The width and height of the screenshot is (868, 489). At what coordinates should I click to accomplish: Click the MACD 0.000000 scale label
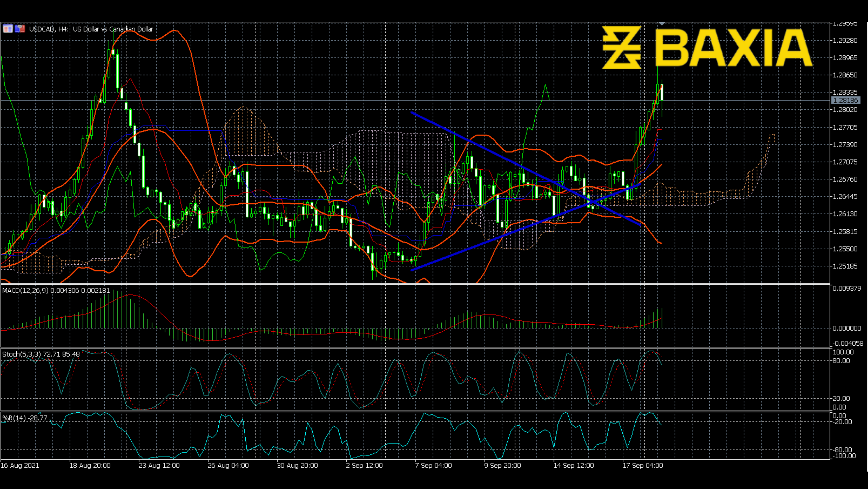click(x=846, y=328)
